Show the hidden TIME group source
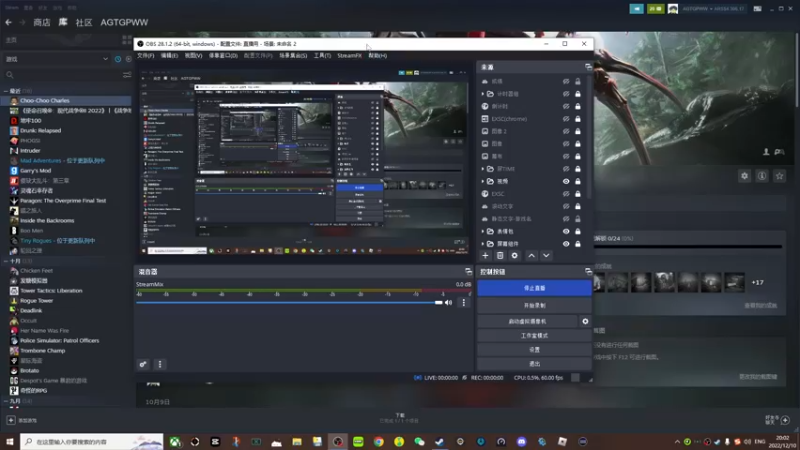 pyautogui.click(x=566, y=169)
